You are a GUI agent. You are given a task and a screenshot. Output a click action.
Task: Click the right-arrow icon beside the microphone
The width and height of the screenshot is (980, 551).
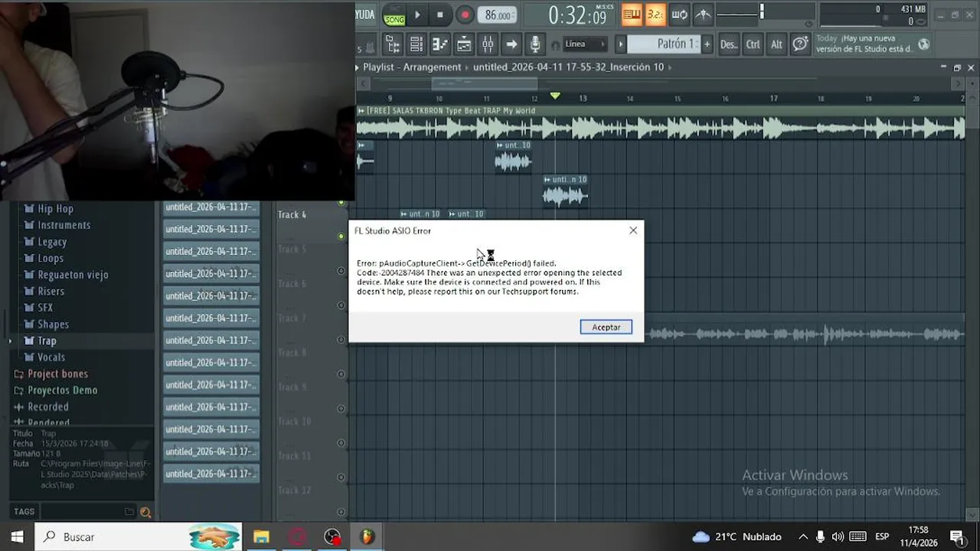(511, 44)
